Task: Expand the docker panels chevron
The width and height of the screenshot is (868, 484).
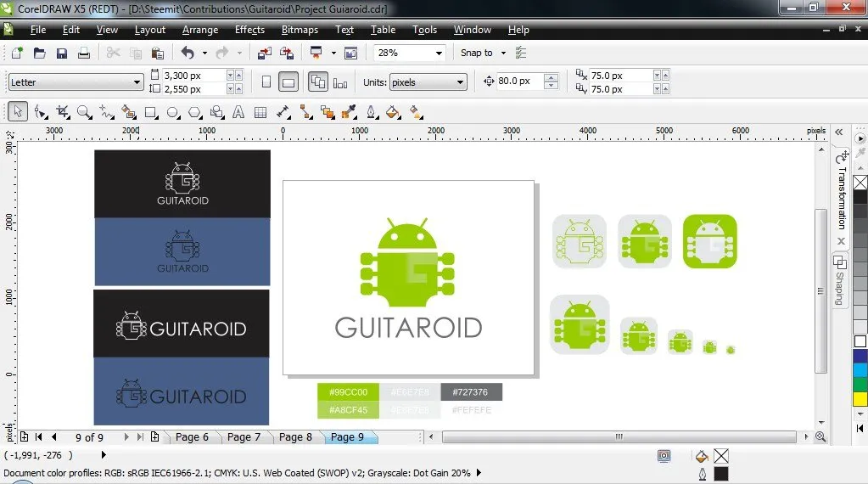Action: click(x=839, y=132)
